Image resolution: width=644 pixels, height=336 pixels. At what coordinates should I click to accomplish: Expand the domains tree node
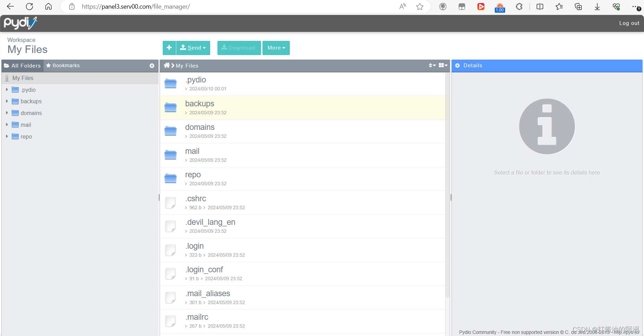click(x=7, y=113)
